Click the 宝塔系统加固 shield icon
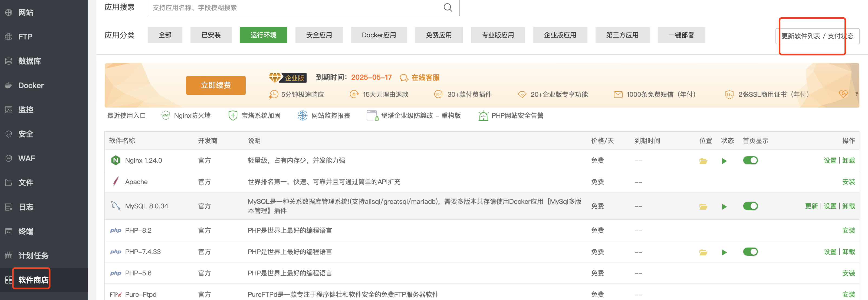Screen dimensions: 868x300 [x=232, y=115]
